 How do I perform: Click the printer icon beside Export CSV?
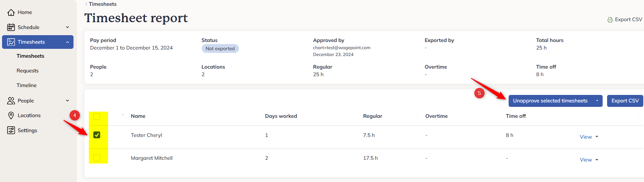(610, 20)
